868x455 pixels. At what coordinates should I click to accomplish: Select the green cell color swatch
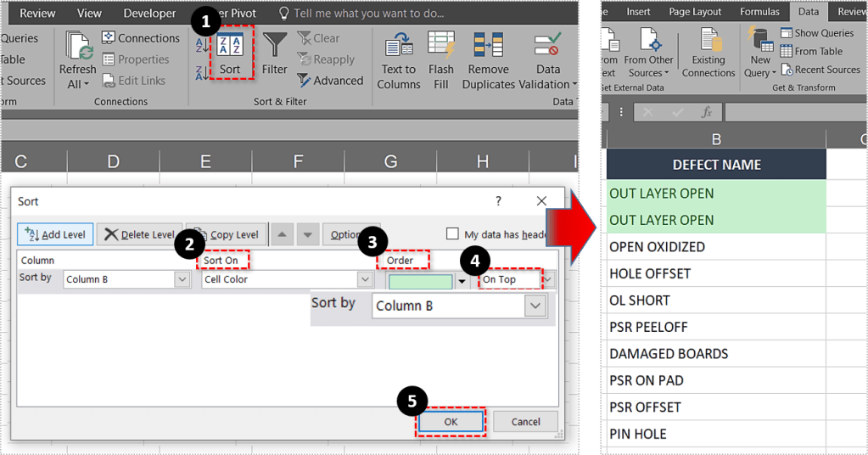(x=420, y=281)
